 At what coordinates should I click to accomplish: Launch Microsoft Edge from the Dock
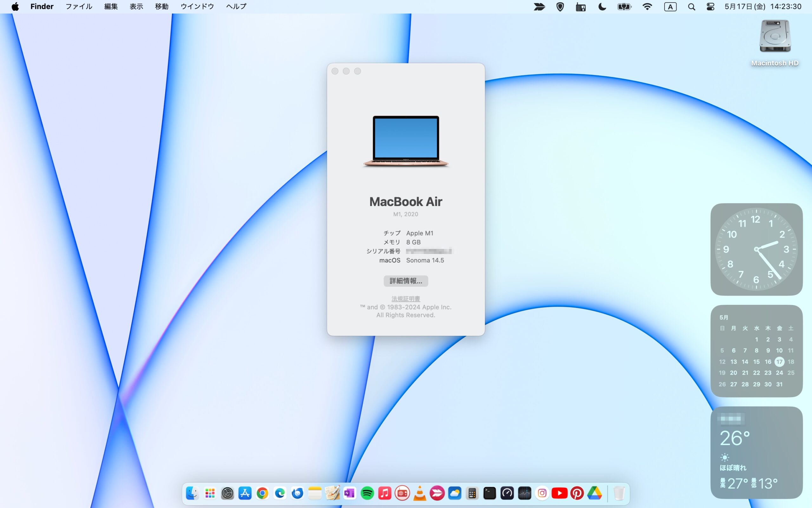pyautogui.click(x=280, y=493)
